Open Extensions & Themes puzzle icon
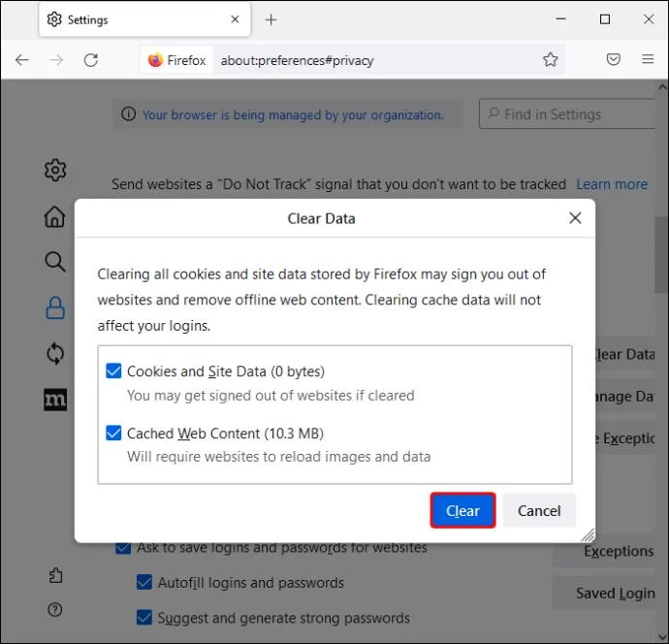The width and height of the screenshot is (669, 644). tap(55, 575)
